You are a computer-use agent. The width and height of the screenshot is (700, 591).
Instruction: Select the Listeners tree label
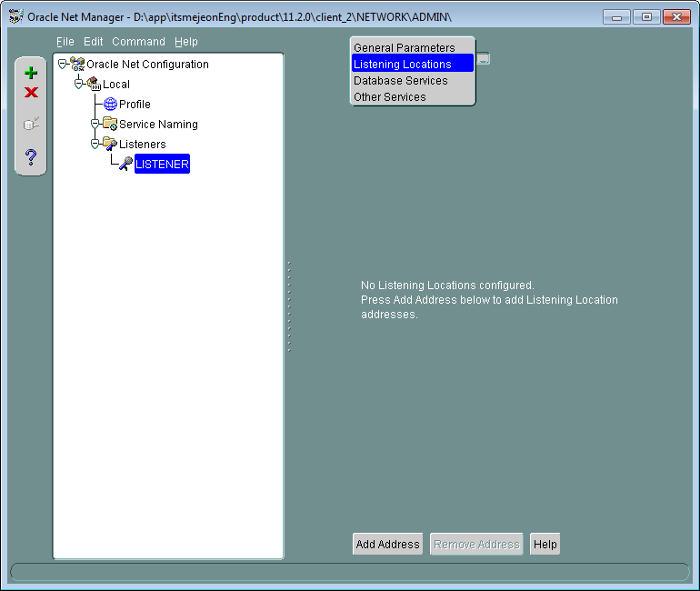pyautogui.click(x=143, y=145)
